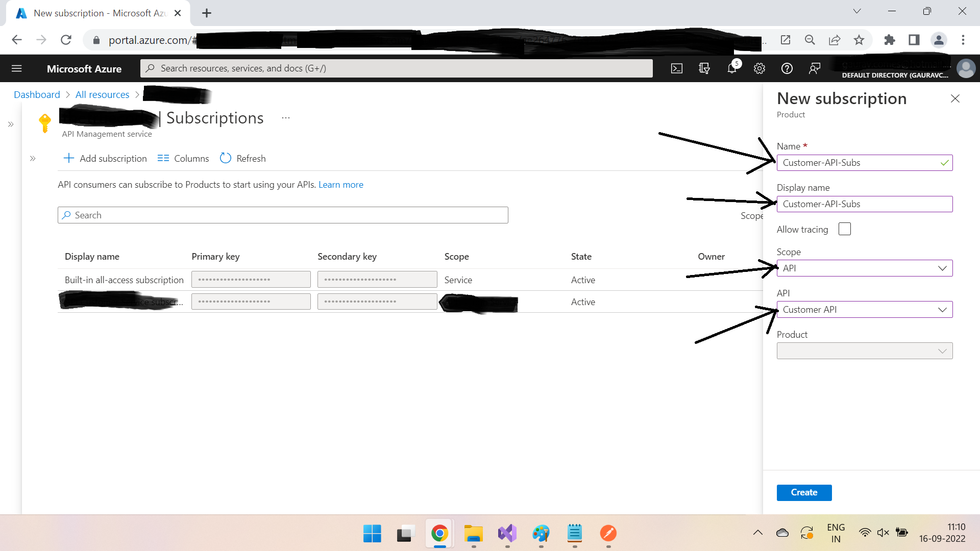Click the Learn more link
Screen dimensions: 980x551
[x=340, y=184]
